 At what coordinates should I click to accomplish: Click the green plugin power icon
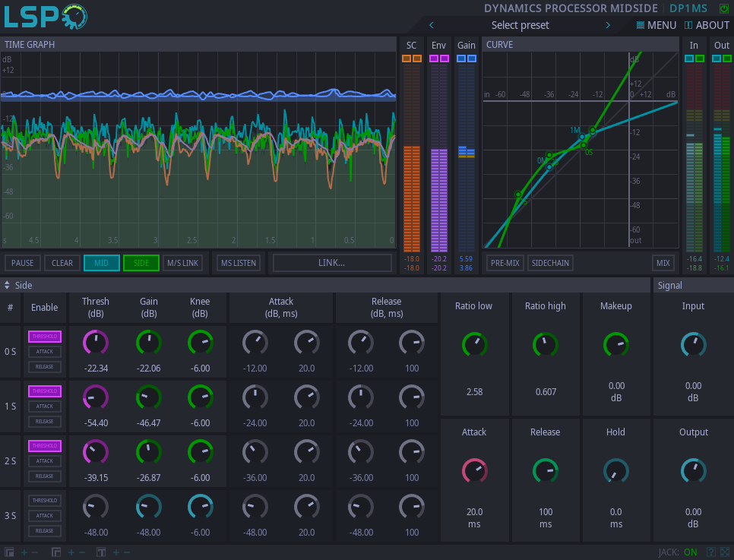[x=723, y=8]
